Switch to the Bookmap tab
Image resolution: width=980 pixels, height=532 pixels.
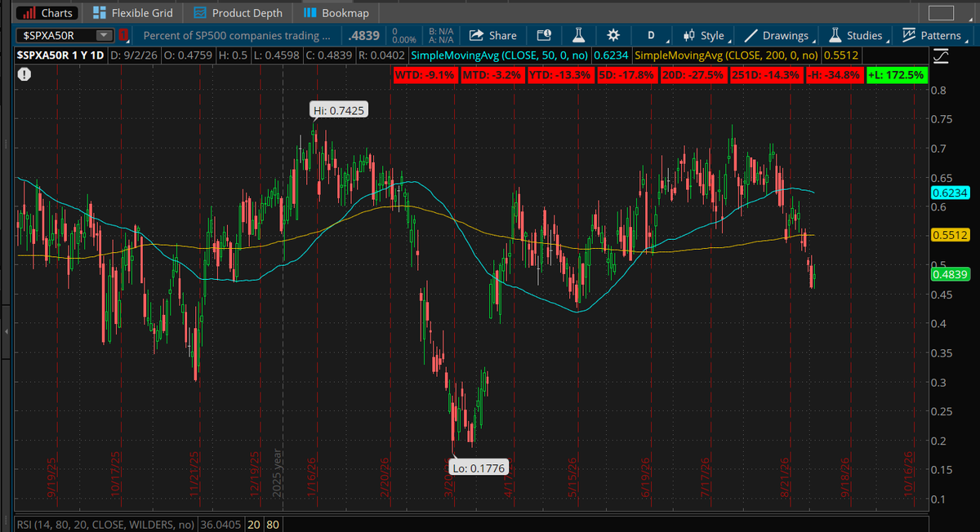pos(336,12)
